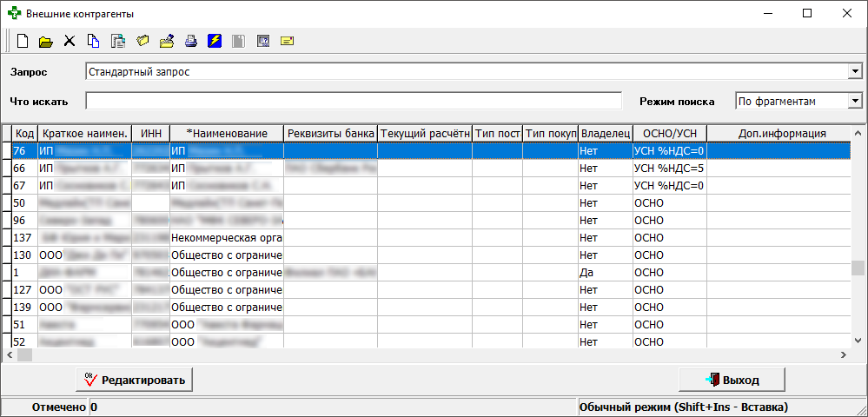Expand the Запрос dropdown list
Viewport: 868px width, 417px height.
click(855, 71)
